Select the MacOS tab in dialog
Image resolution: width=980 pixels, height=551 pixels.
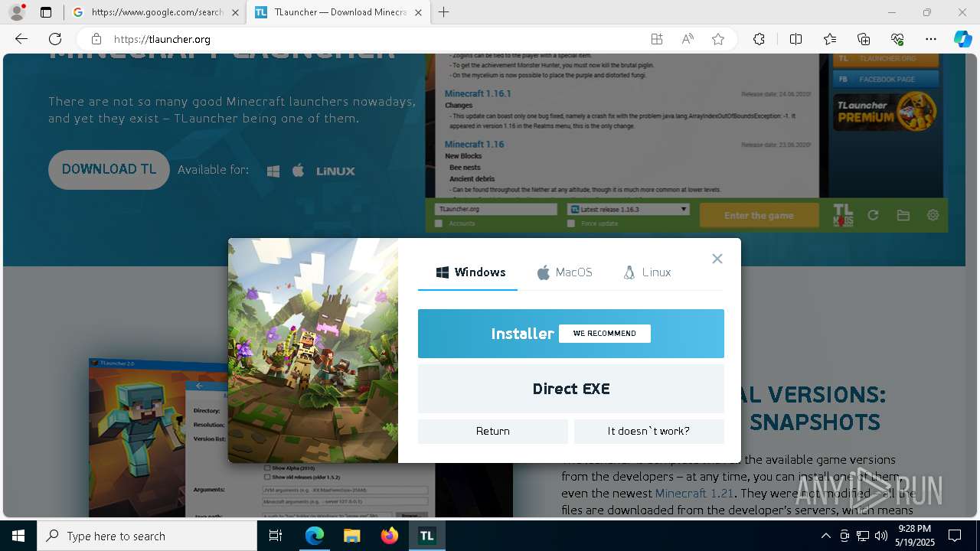(564, 272)
